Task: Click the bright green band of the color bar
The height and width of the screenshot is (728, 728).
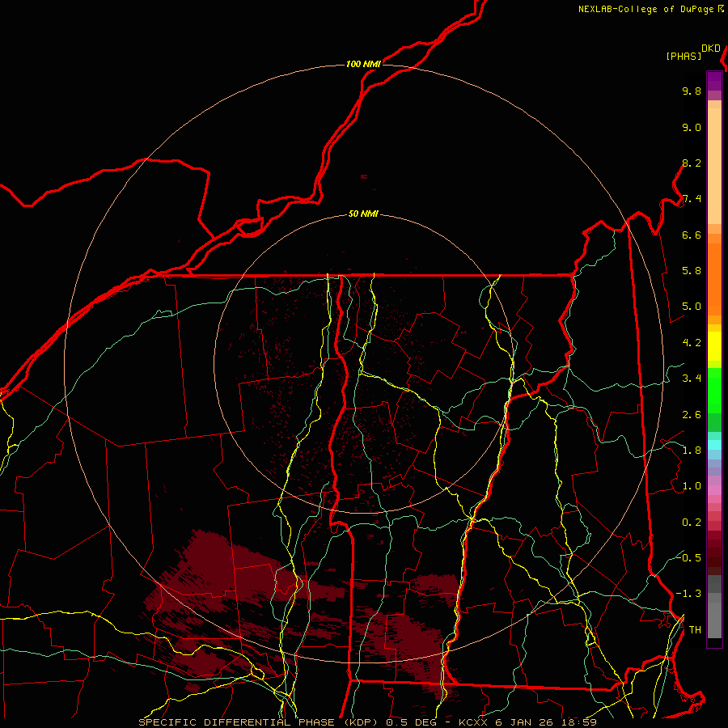Action: click(714, 391)
